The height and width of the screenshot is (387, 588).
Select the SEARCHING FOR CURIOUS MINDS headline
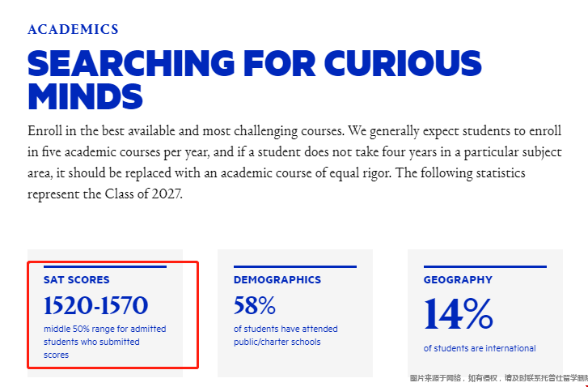(255, 79)
